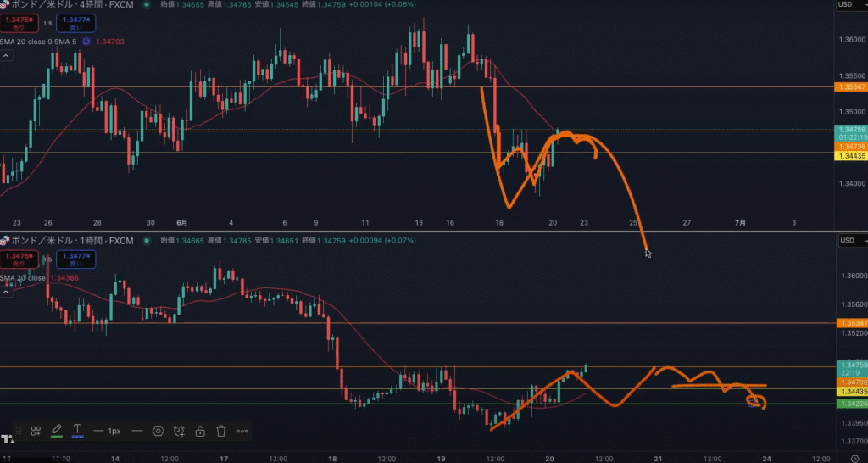Change the pencil line color in toolbar
Viewport: 868px width, 463px height.
[x=57, y=430]
